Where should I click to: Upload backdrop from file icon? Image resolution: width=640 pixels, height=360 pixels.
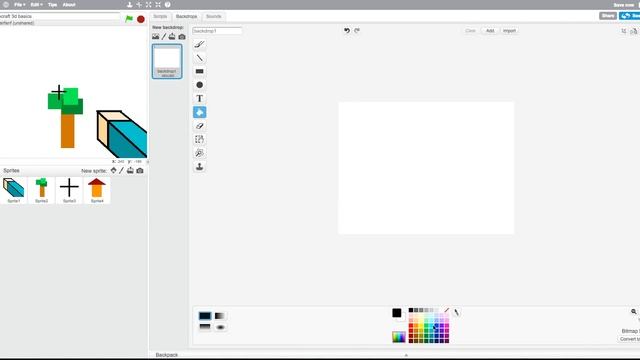click(x=172, y=36)
